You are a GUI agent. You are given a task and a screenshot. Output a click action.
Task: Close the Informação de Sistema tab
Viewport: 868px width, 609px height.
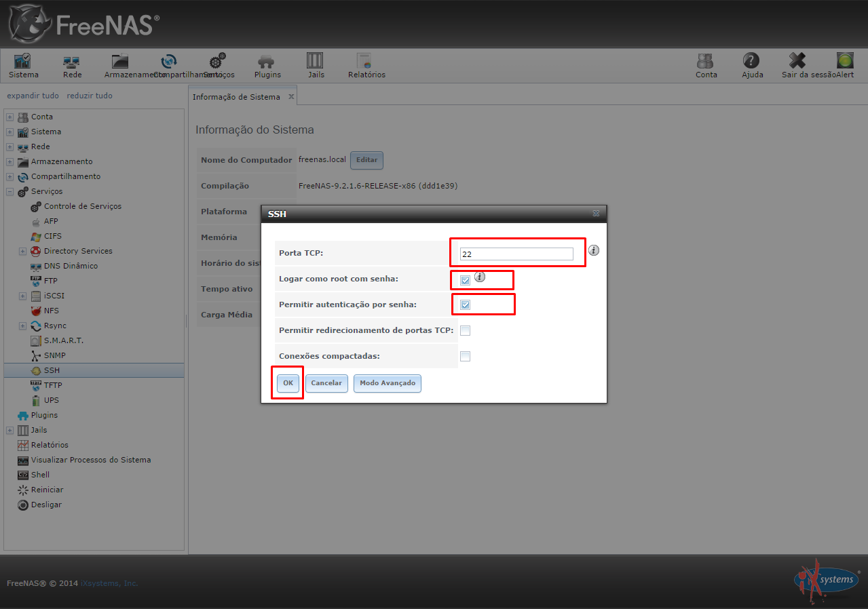tap(291, 97)
